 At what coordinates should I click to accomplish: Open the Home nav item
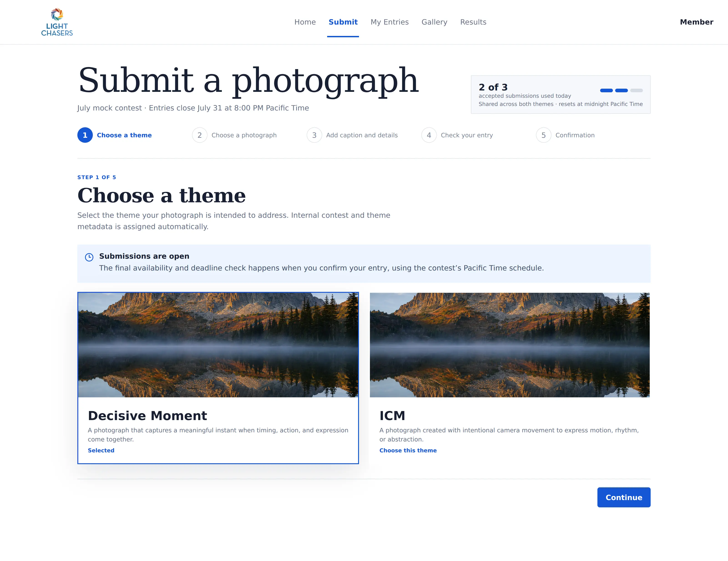305,22
